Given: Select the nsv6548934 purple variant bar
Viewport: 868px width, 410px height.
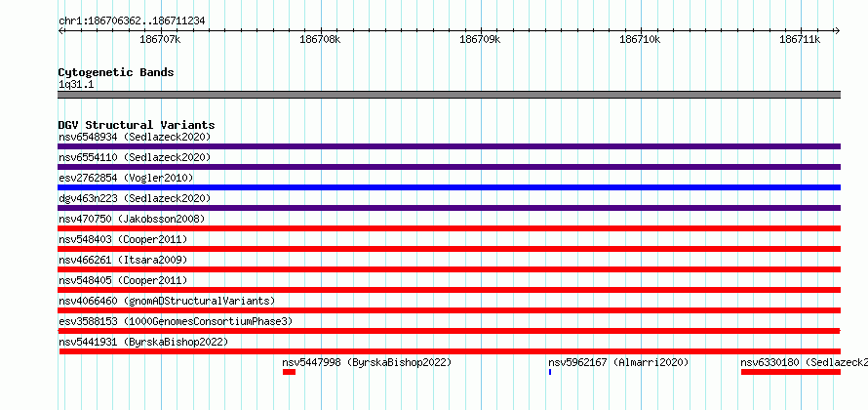Looking at the screenshot, I should point(449,146).
